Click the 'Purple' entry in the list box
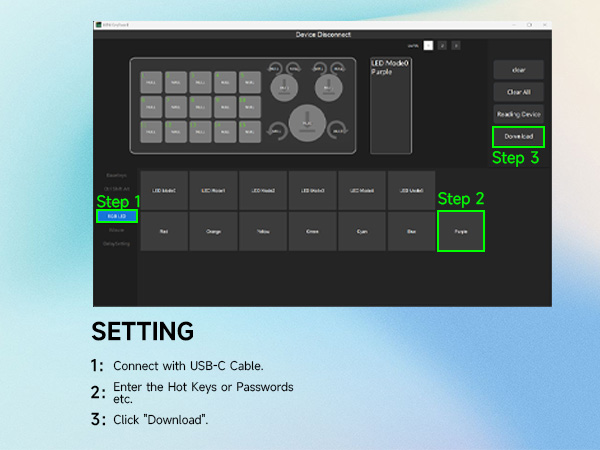 [382, 72]
